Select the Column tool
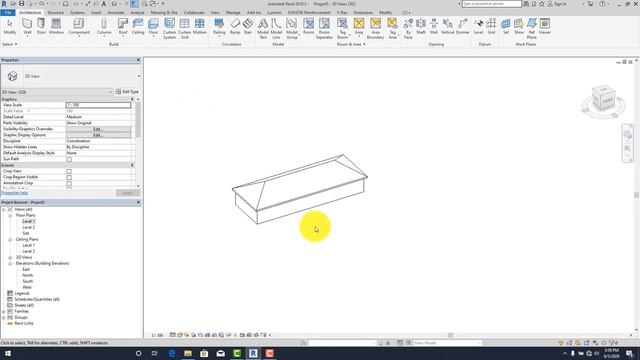Screen dimensions: 640x360 click(x=104, y=27)
